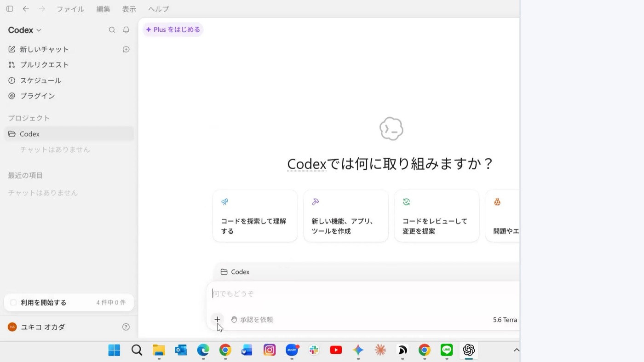Viewport: 644px width, 362px height.
Task: Open the 4 件中 0 件 progress text
Action: tap(111, 303)
